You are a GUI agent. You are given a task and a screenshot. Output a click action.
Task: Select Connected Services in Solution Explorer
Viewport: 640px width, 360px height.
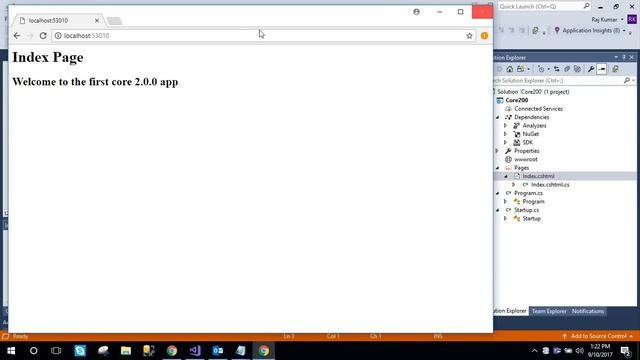[538, 109]
